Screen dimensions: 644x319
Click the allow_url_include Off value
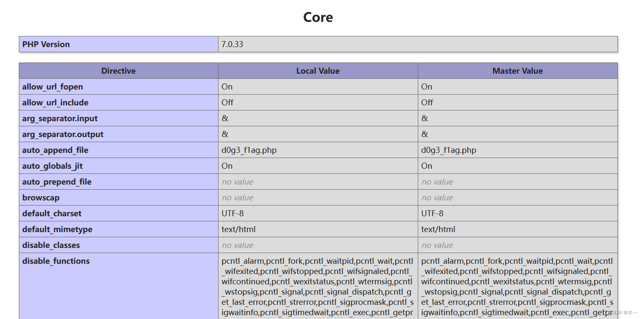pos(227,102)
